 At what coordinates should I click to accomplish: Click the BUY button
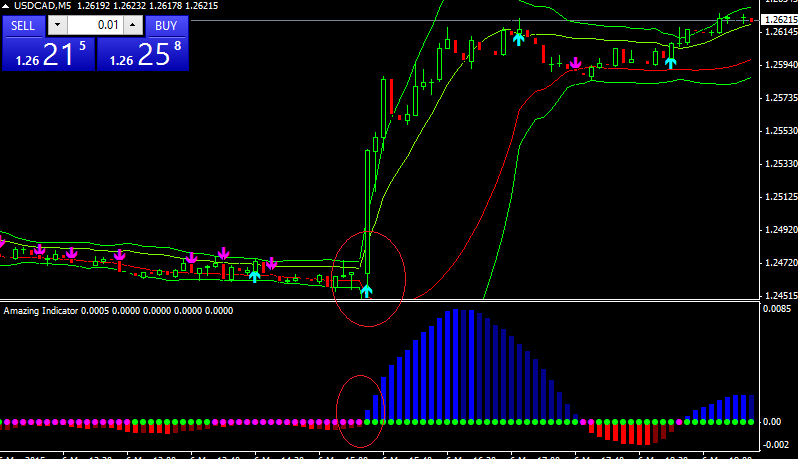pos(166,25)
